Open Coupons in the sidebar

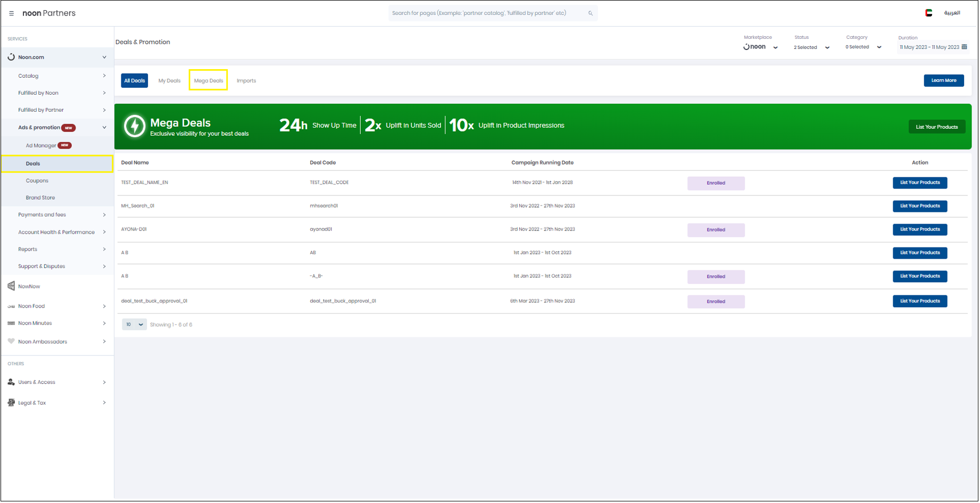pos(37,181)
